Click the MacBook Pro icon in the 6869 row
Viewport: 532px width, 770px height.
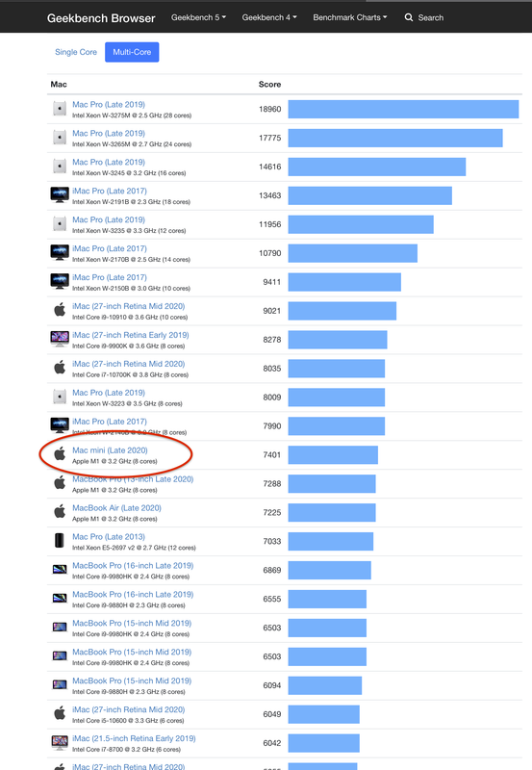coord(60,570)
